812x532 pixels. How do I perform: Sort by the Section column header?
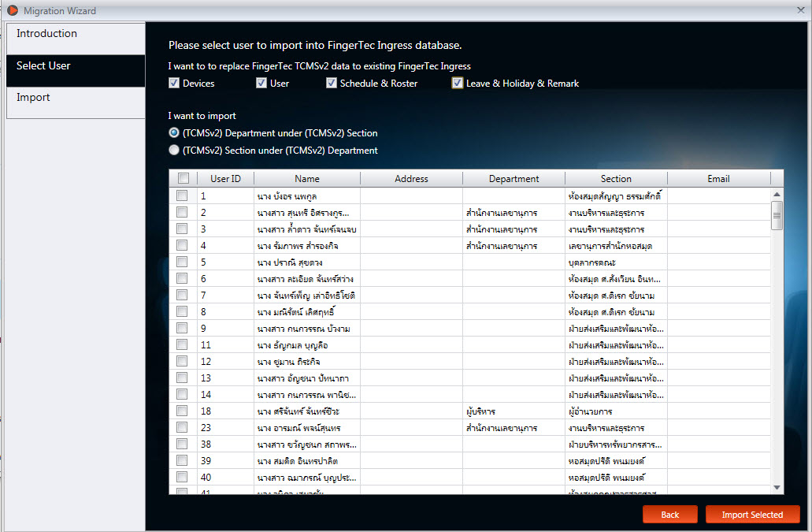[616, 179]
